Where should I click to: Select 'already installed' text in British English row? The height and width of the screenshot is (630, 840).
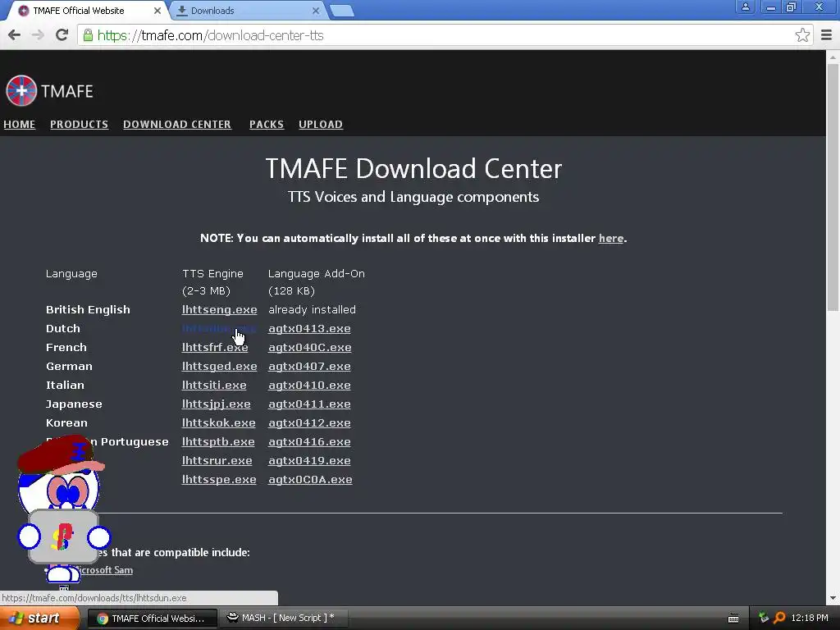312,309
